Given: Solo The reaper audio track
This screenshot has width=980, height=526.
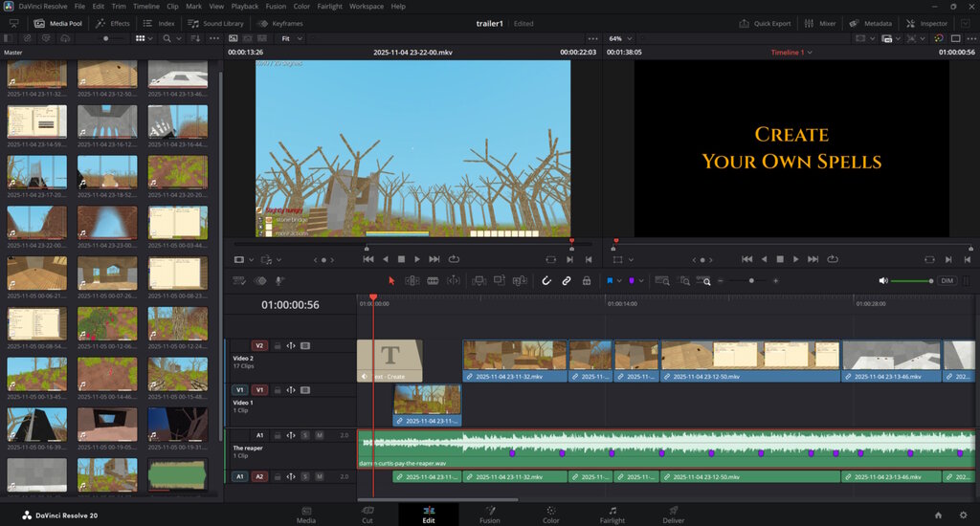Looking at the screenshot, I should (305, 435).
